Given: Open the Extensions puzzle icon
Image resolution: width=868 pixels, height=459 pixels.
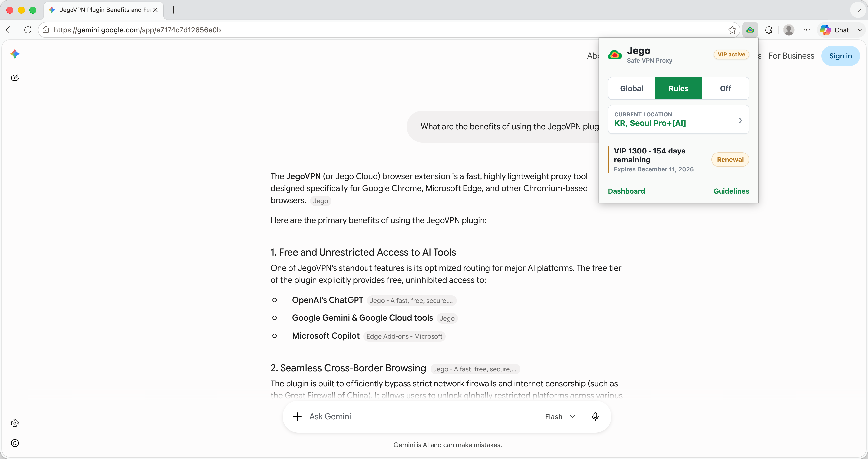Looking at the screenshot, I should point(768,30).
